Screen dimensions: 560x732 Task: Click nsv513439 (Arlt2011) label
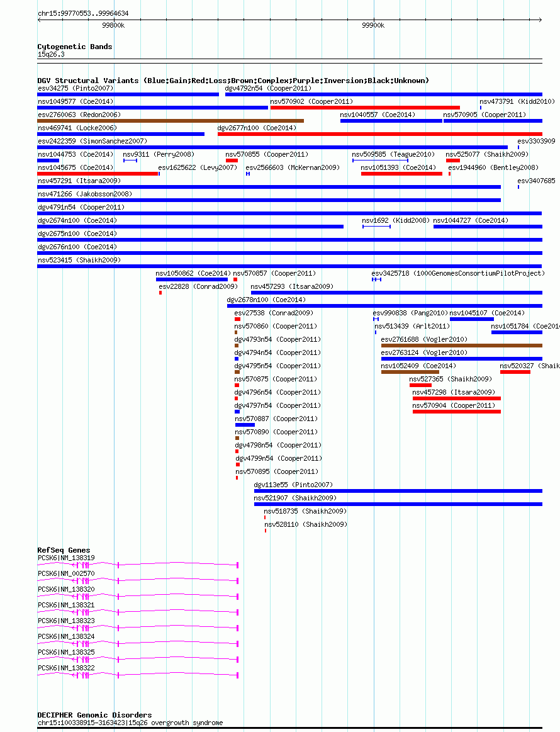(413, 326)
